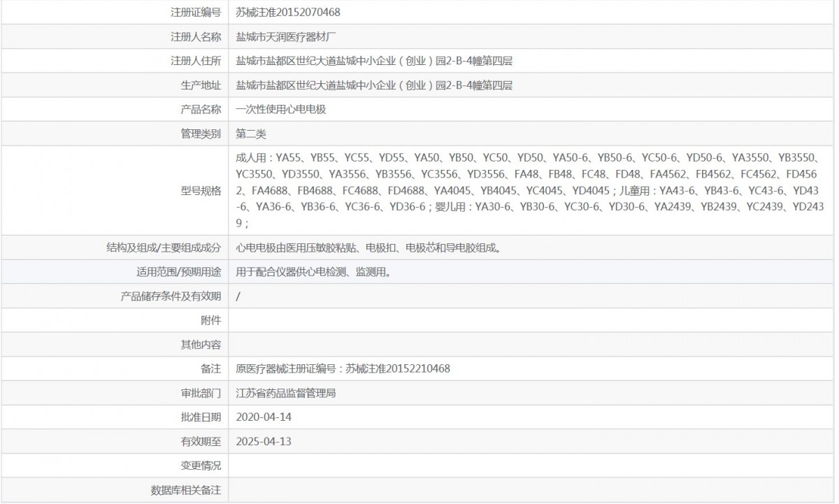Click the slash value for storage conditions

click(x=238, y=296)
